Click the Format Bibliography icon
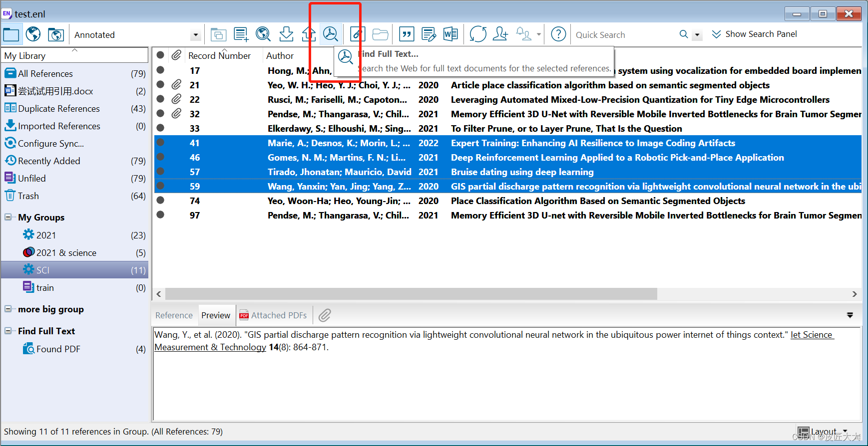 point(429,34)
